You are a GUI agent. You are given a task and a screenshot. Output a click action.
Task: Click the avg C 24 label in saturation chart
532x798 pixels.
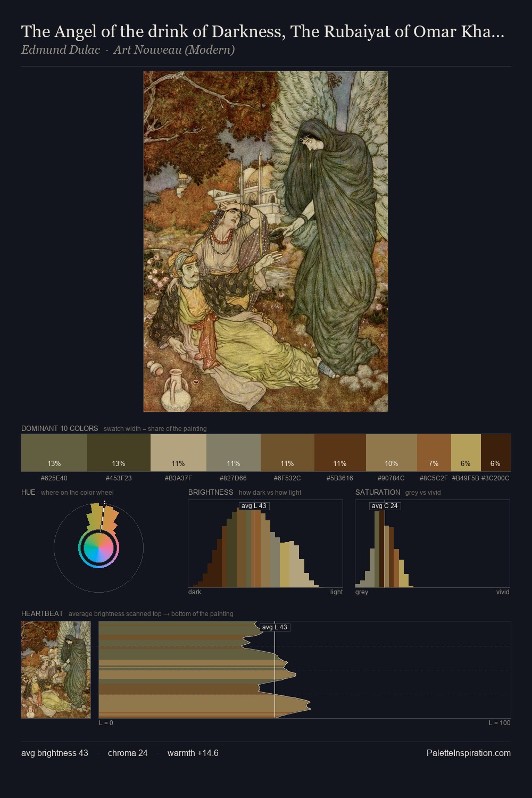pos(385,506)
